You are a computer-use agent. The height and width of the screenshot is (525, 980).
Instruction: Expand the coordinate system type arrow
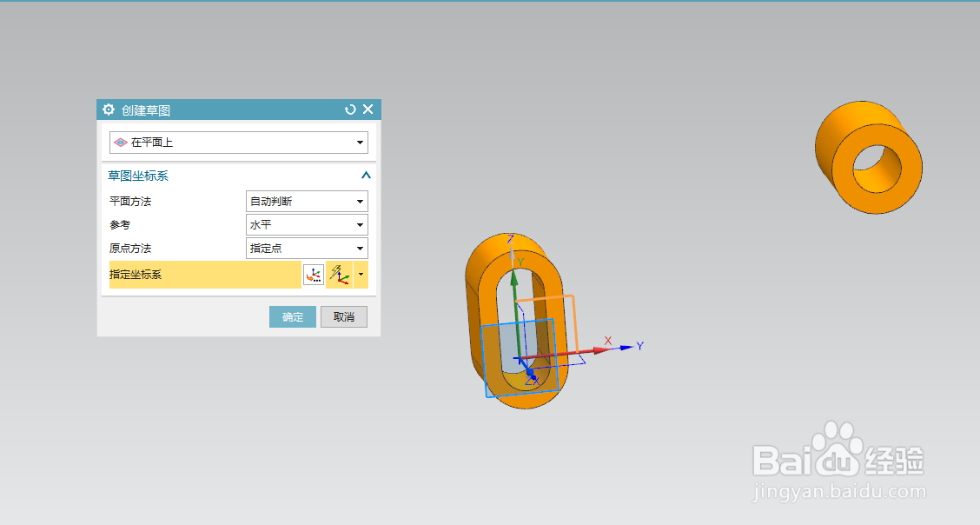pyautogui.click(x=361, y=275)
